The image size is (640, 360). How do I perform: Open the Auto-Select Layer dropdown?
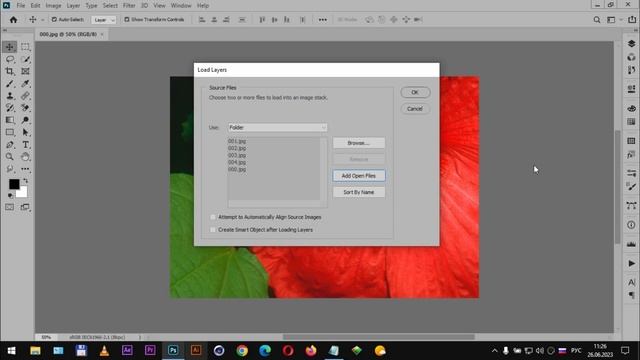104,20
